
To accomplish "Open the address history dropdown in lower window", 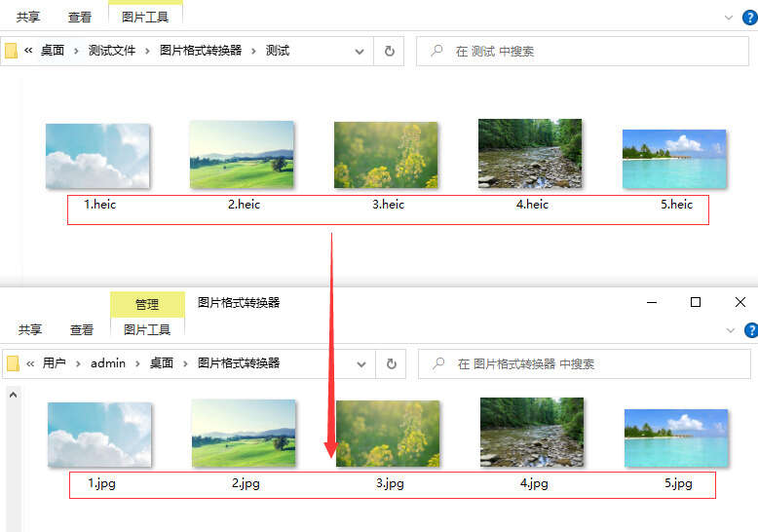I will pyautogui.click(x=361, y=364).
